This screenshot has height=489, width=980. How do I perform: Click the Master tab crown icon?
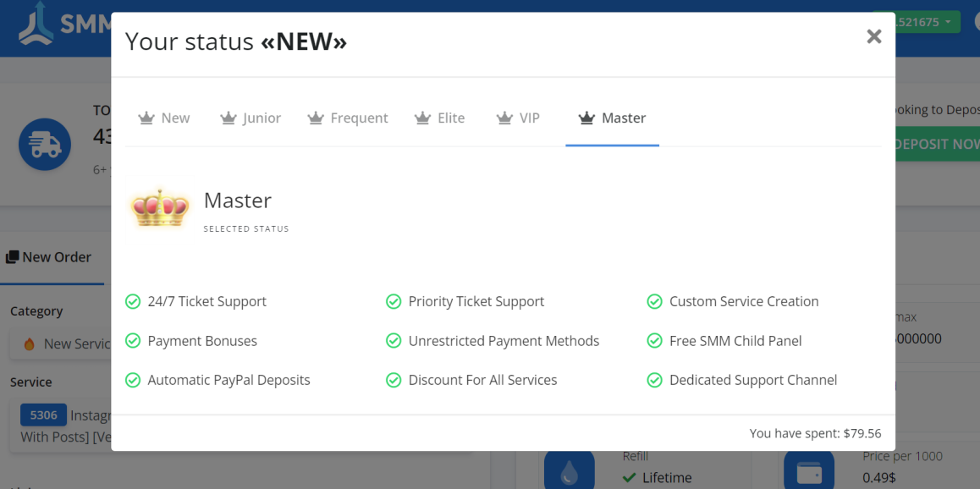click(586, 118)
